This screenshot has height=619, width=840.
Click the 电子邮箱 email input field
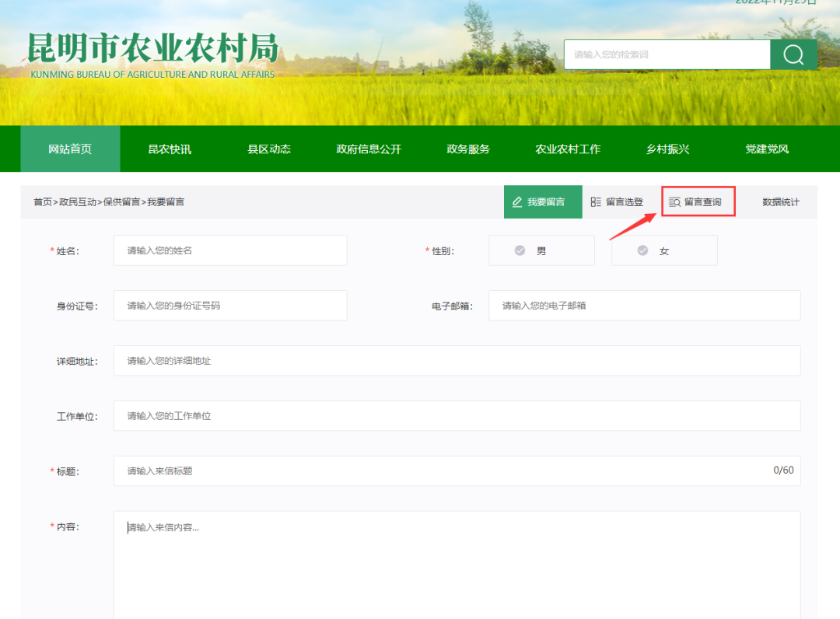point(645,306)
